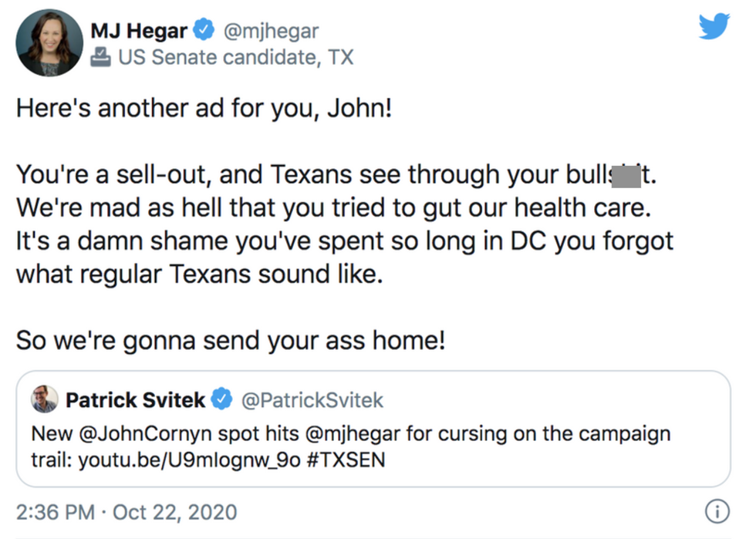
Task: Open the 2:36 PM timestamp
Action: coord(54,512)
